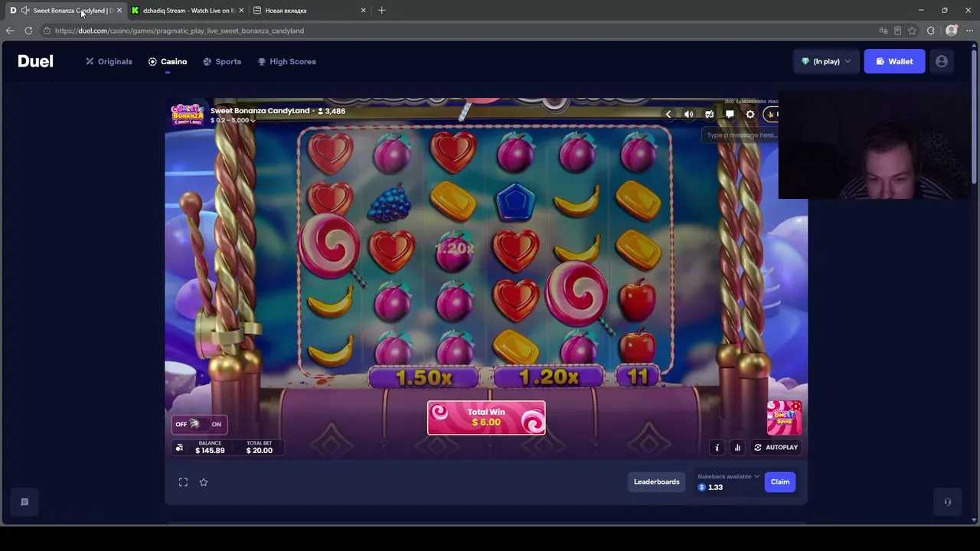Viewport: 980px width, 551px height.
Task: Reload the current page
Action: (x=28, y=31)
